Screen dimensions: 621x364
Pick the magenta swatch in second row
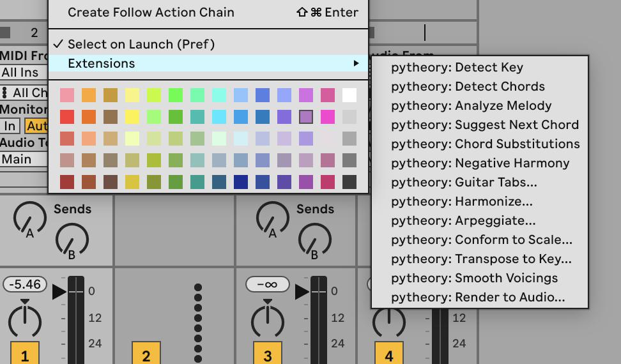point(328,117)
